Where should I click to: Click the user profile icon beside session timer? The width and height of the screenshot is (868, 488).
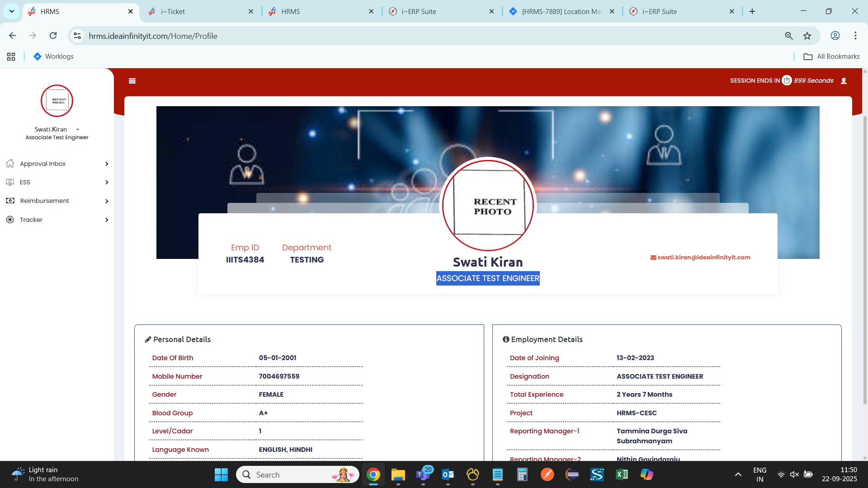click(844, 81)
